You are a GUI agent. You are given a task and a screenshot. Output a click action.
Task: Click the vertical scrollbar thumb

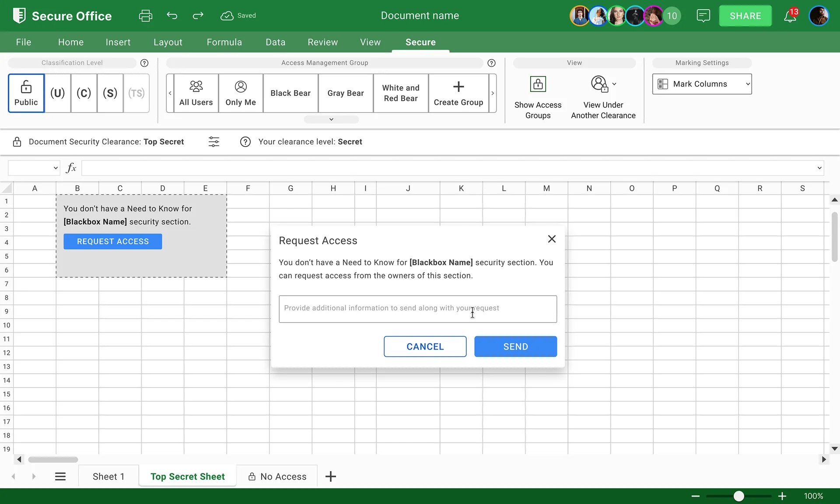point(835,237)
